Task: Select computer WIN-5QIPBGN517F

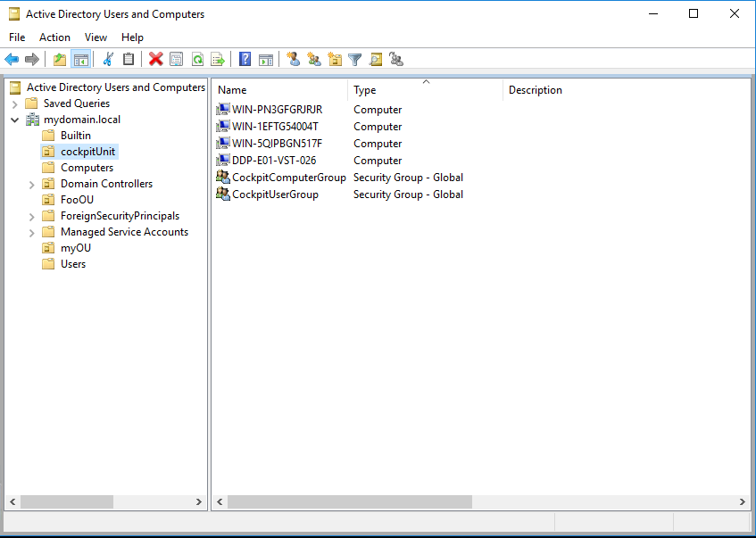Action: (x=278, y=143)
